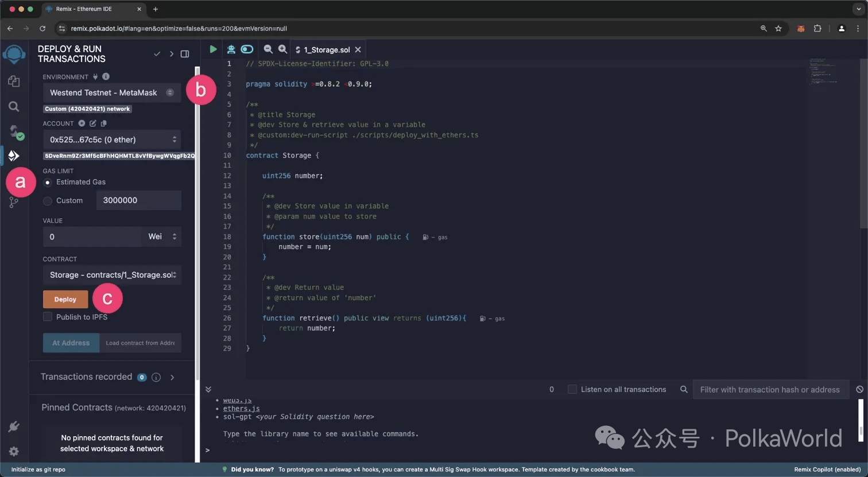The image size is (868, 477).
Task: Click the plugin verified checkmark icon
Action: coord(157,54)
